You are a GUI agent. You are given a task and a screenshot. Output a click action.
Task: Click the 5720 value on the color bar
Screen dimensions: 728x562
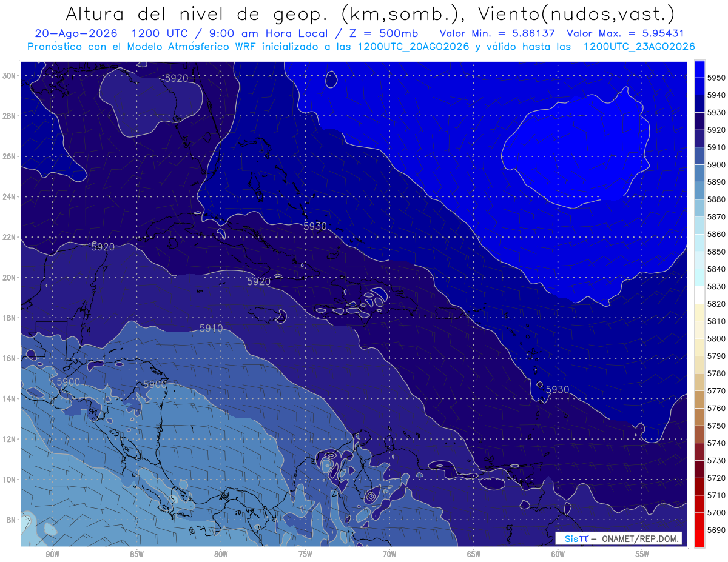point(717,478)
